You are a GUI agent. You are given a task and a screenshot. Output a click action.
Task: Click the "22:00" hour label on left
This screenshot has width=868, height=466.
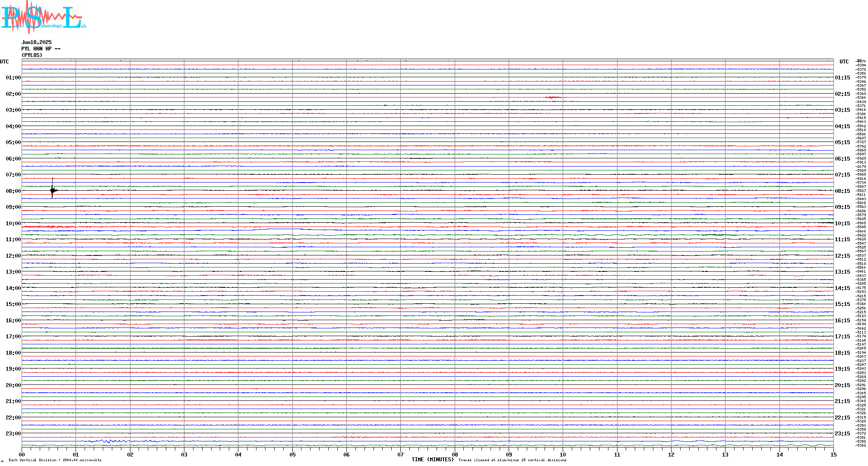[x=13, y=418]
